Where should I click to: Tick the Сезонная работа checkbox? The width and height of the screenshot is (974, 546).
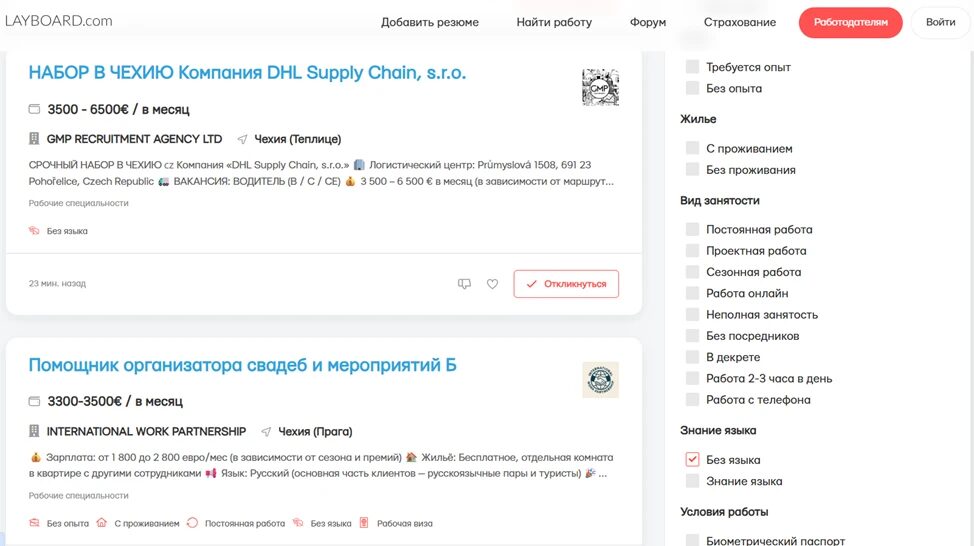[x=692, y=272]
